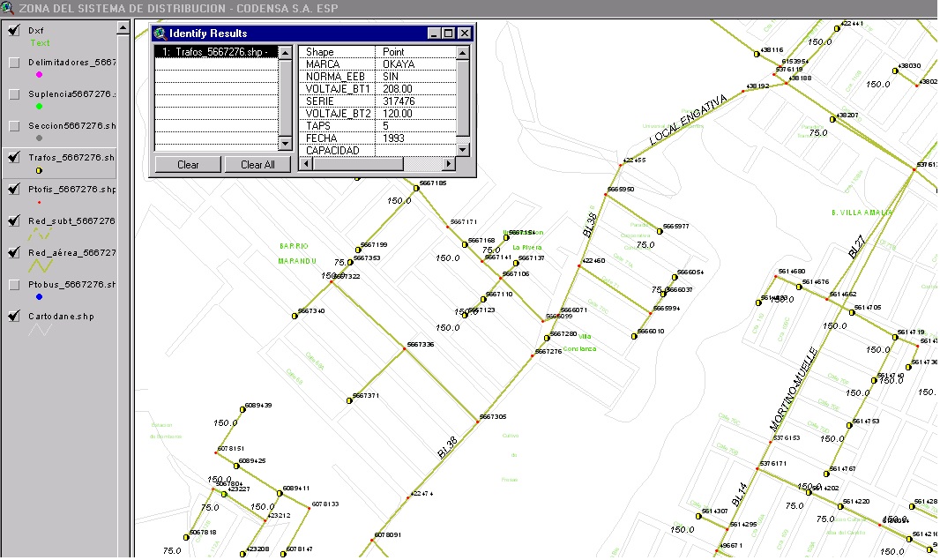Show the Ptobus layer via checkbox
The image size is (940, 560).
[x=14, y=285]
